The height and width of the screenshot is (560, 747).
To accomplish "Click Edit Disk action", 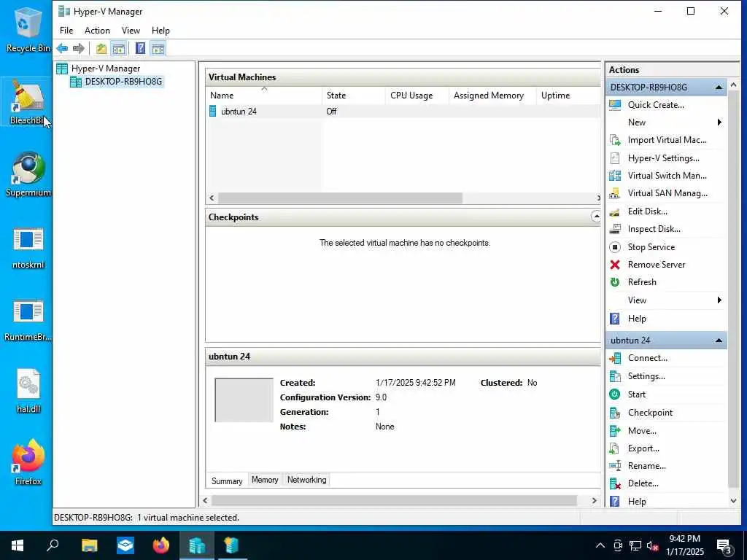I will coord(648,211).
